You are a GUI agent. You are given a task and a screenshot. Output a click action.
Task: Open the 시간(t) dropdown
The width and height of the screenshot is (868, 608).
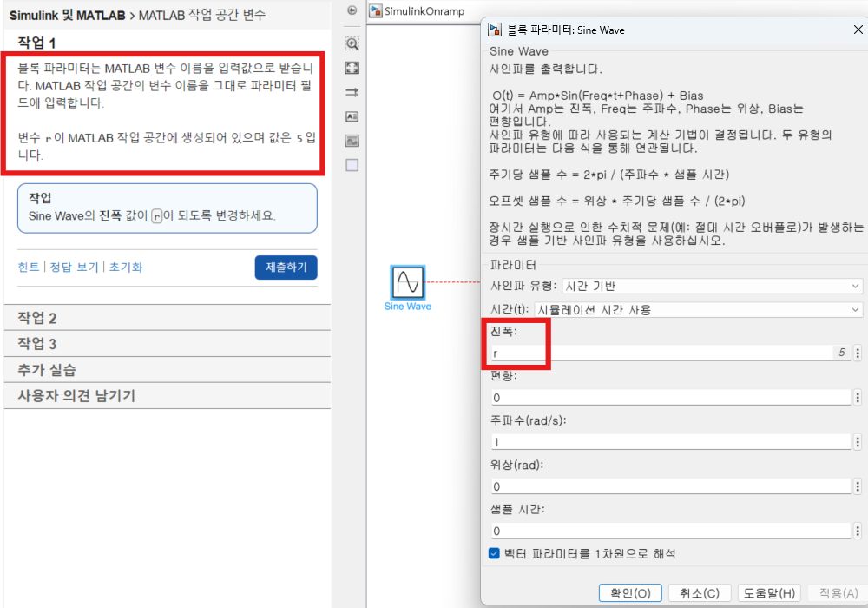[x=698, y=309]
